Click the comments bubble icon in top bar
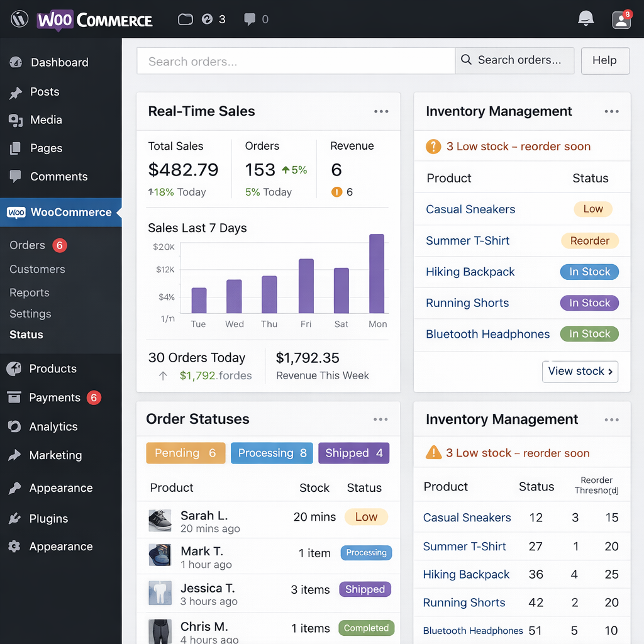Image resolution: width=644 pixels, height=644 pixels. [x=250, y=19]
